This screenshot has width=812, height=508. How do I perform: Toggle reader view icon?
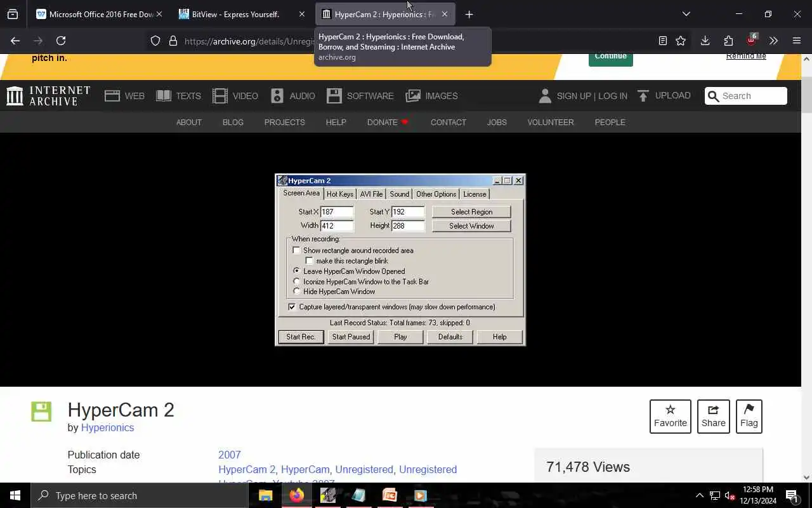(663, 41)
